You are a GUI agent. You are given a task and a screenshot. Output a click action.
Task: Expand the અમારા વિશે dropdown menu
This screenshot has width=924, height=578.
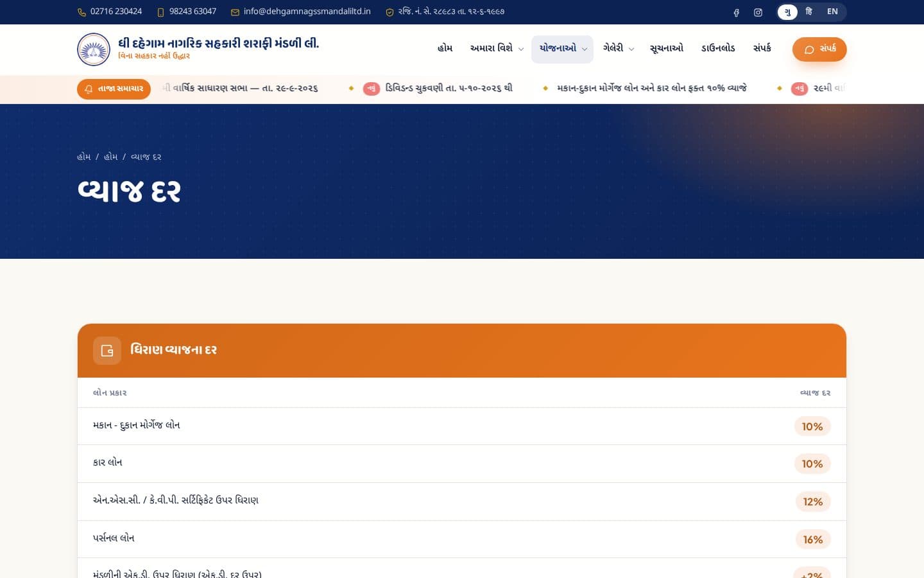497,49
